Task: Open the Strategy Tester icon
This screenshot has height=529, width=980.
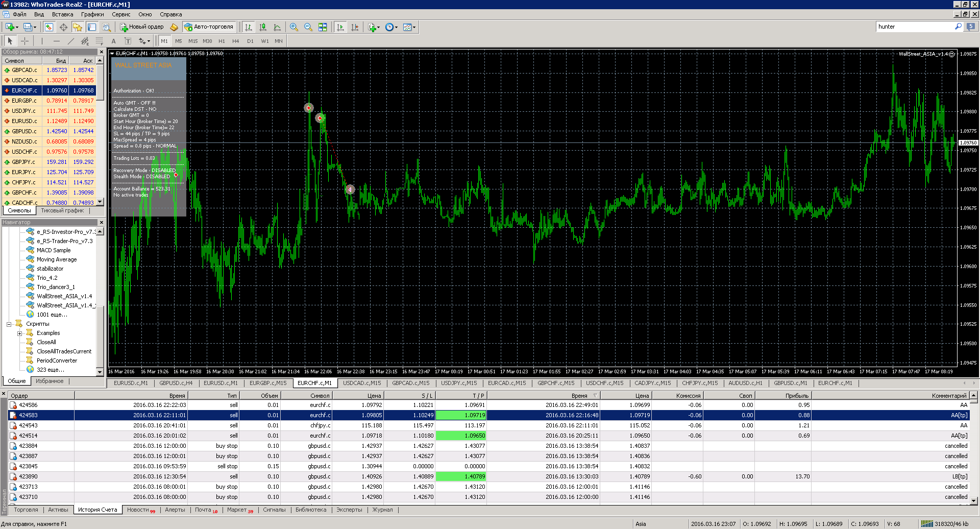Action: (106, 27)
